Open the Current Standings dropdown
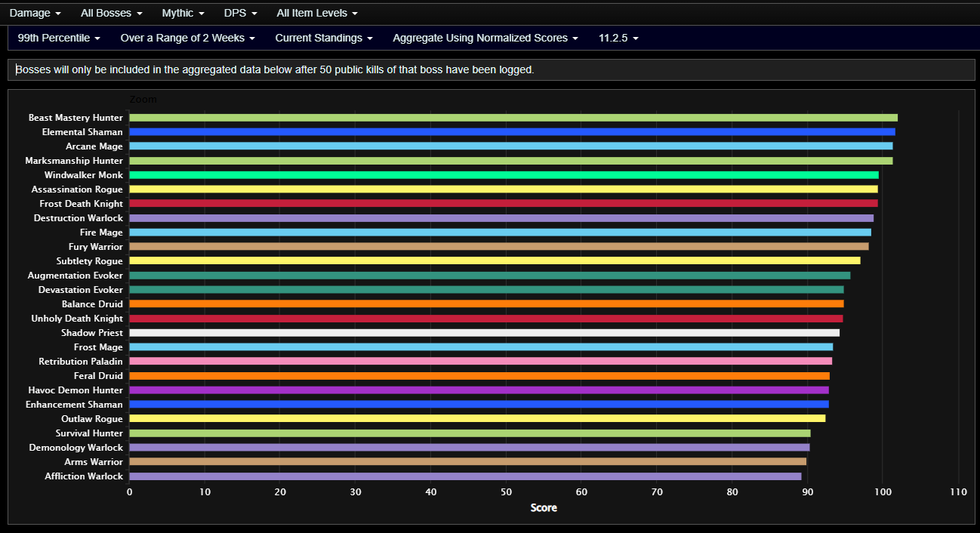The width and height of the screenshot is (980, 533). pos(324,38)
